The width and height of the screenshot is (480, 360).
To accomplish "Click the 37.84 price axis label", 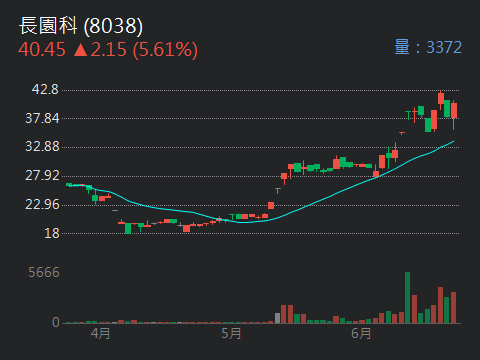I will (42, 118).
